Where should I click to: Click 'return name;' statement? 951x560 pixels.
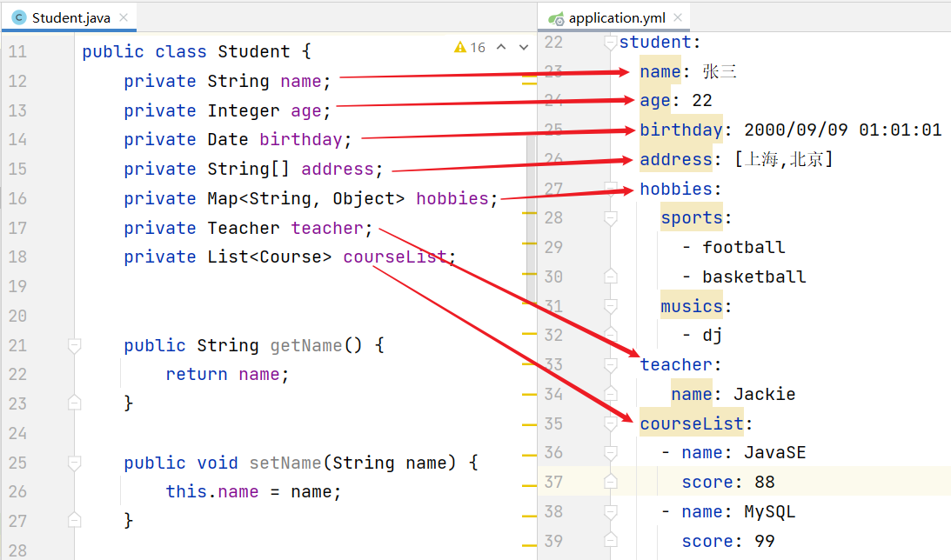tap(227, 375)
